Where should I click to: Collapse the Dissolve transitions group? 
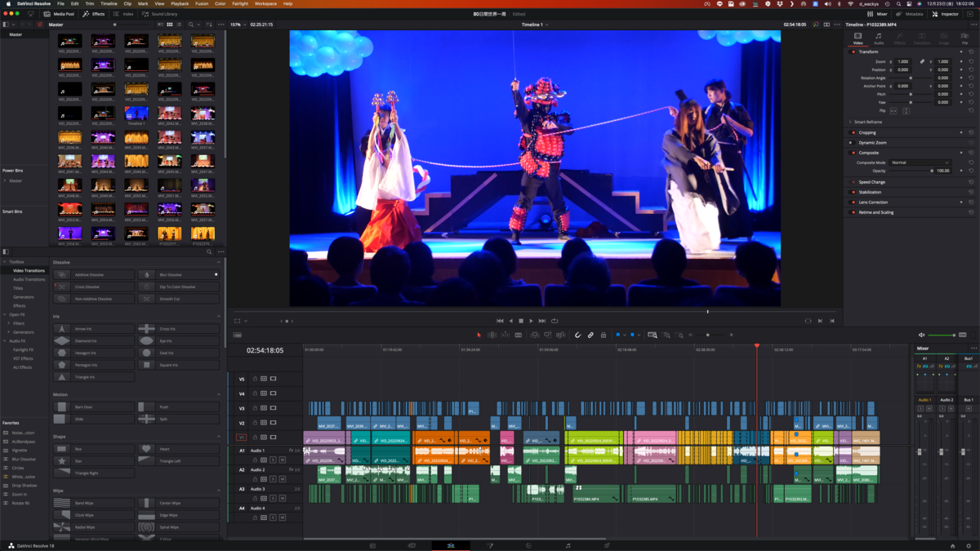[218, 262]
